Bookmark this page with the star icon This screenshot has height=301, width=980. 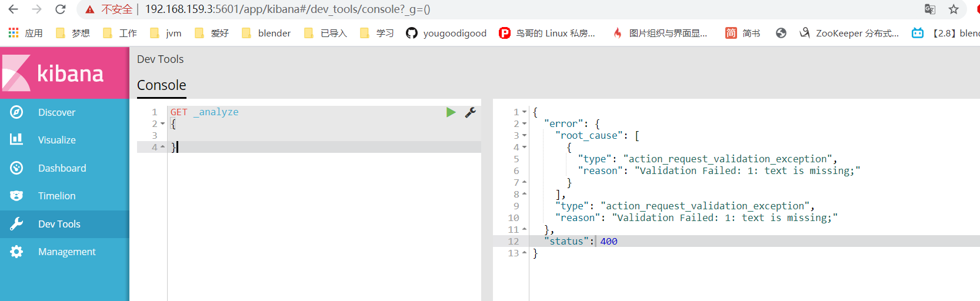954,9
